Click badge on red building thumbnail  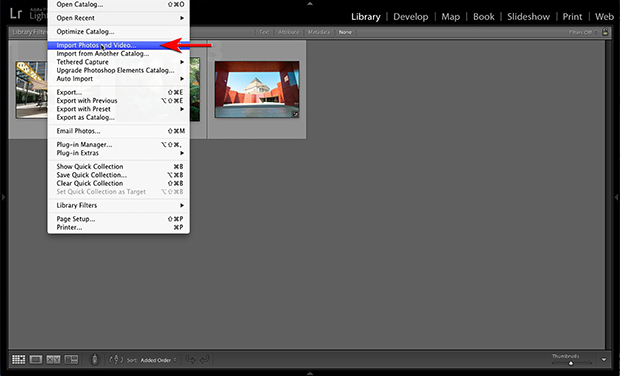coord(295,114)
